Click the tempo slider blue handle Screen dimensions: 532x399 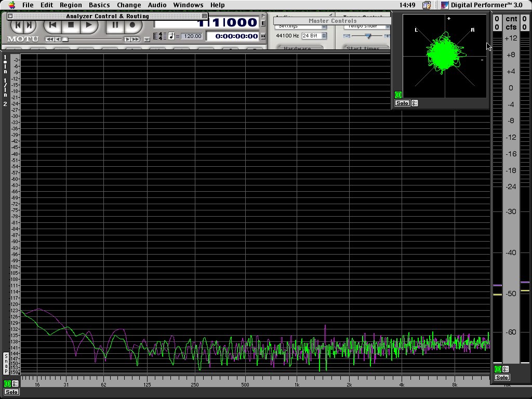[368, 36]
